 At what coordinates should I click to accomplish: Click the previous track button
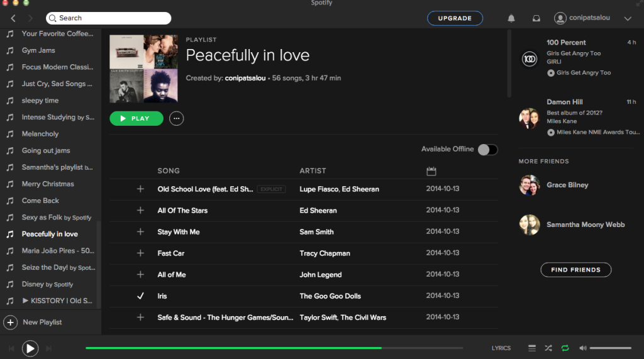tap(11, 348)
